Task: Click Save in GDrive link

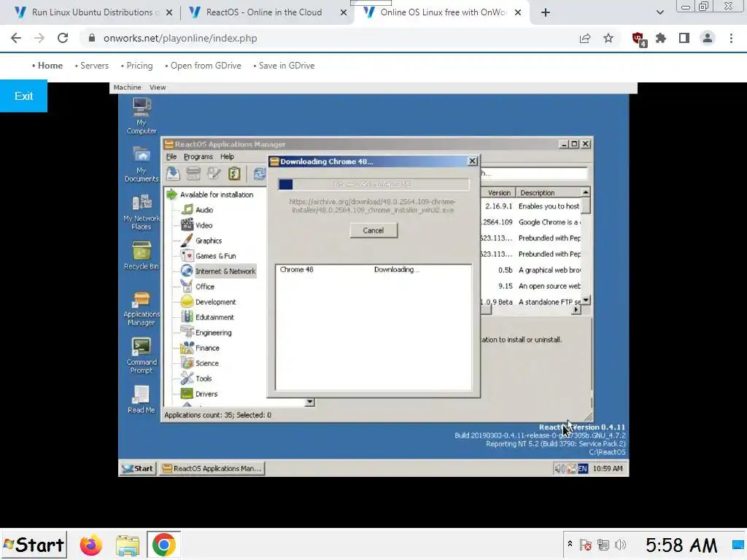Action: 287,66
